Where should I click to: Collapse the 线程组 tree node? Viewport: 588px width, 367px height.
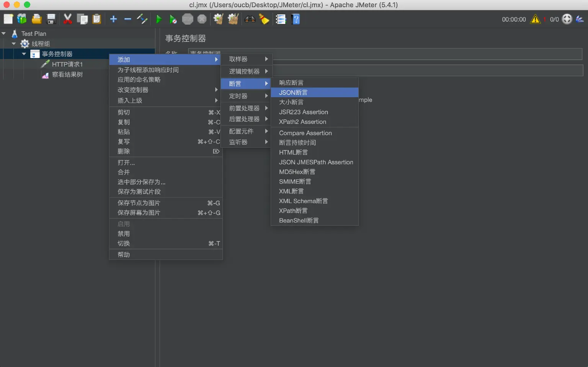14,43
